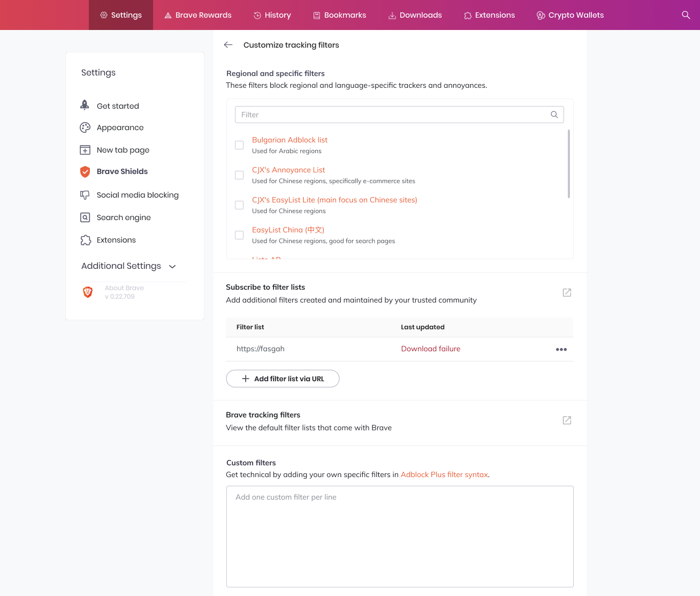The image size is (700, 596).
Task: Open the Settings top tab
Action: 121,15
